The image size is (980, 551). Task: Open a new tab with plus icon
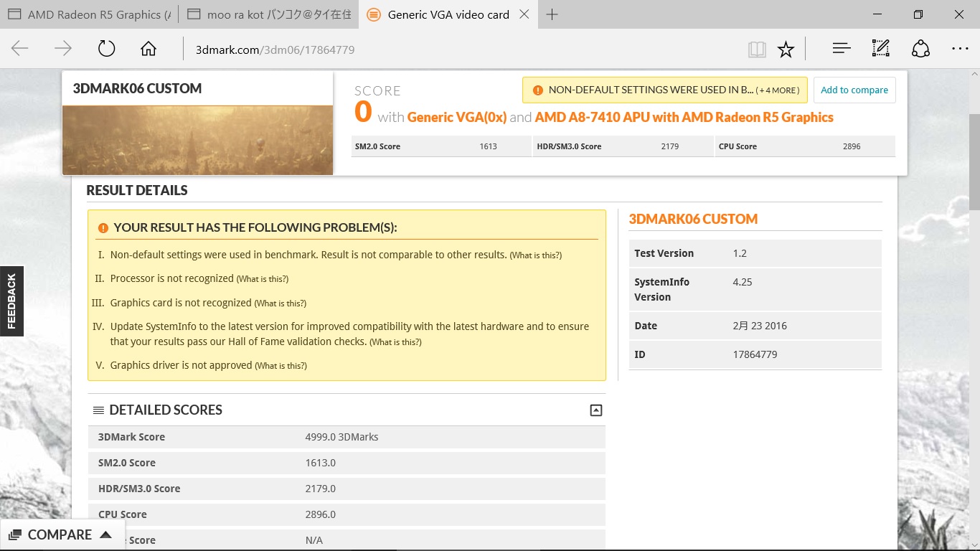552,14
